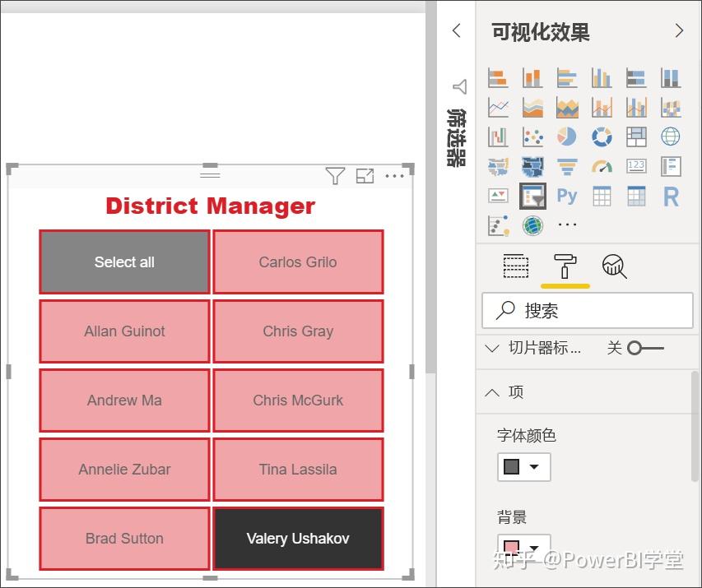This screenshot has width=702, height=588.
Task: Select the waterfall chart visual
Action: point(498,137)
